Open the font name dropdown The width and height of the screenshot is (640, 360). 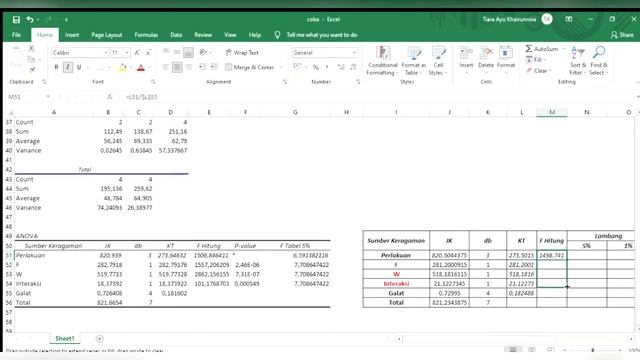pyautogui.click(x=106, y=53)
